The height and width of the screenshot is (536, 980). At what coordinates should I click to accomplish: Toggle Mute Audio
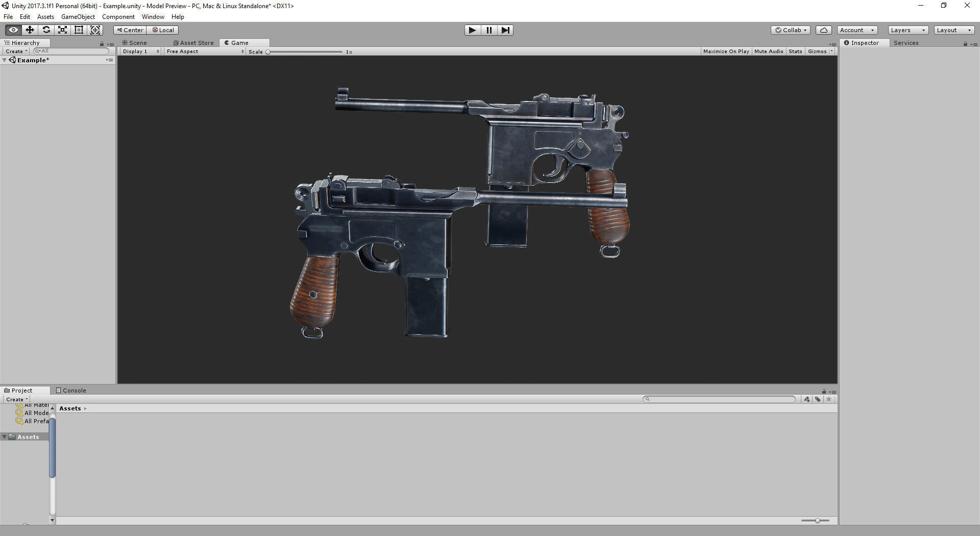click(768, 52)
